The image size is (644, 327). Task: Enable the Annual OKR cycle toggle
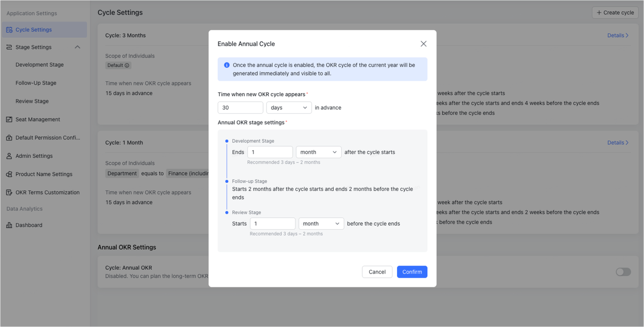point(623,272)
